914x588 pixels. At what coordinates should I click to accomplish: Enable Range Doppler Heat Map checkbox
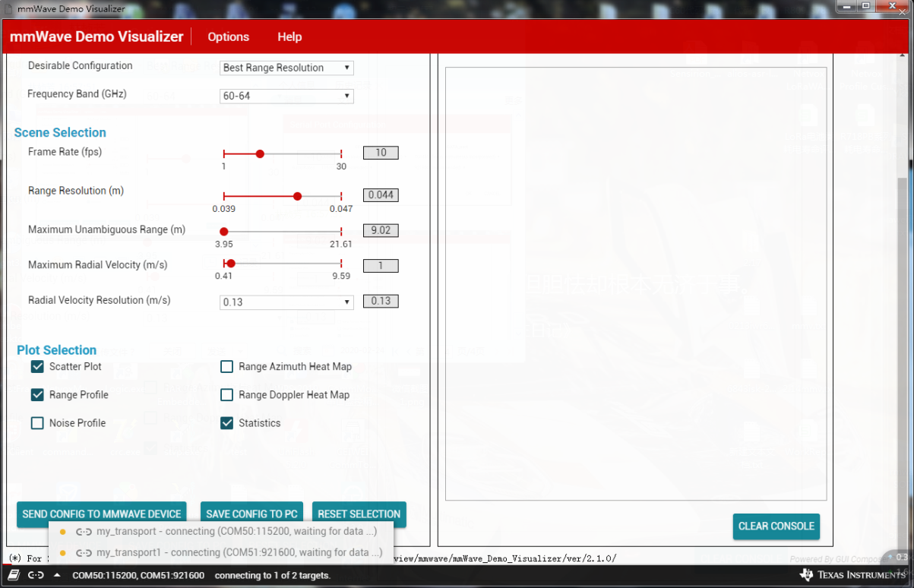click(x=226, y=394)
